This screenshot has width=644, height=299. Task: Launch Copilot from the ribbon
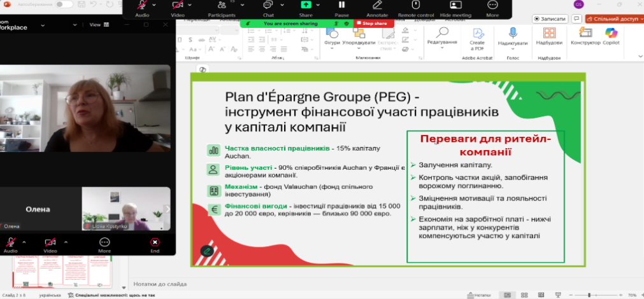pos(611,36)
